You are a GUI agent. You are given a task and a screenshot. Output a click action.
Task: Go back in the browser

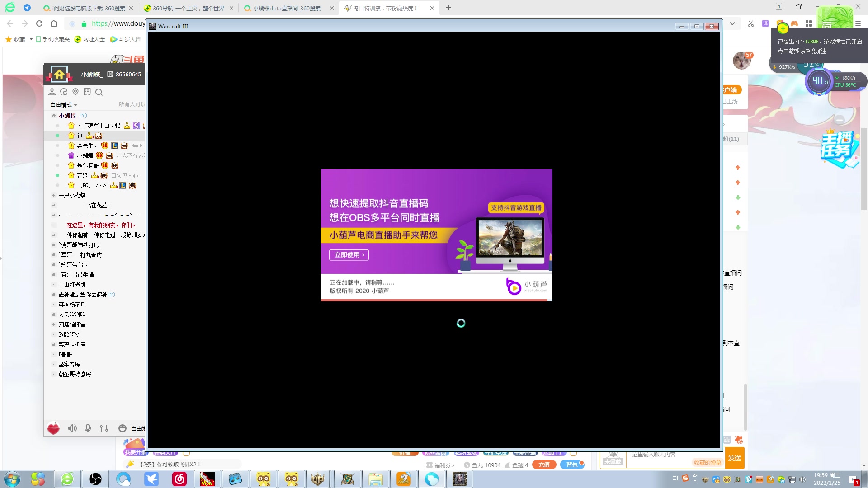pyautogui.click(x=10, y=23)
